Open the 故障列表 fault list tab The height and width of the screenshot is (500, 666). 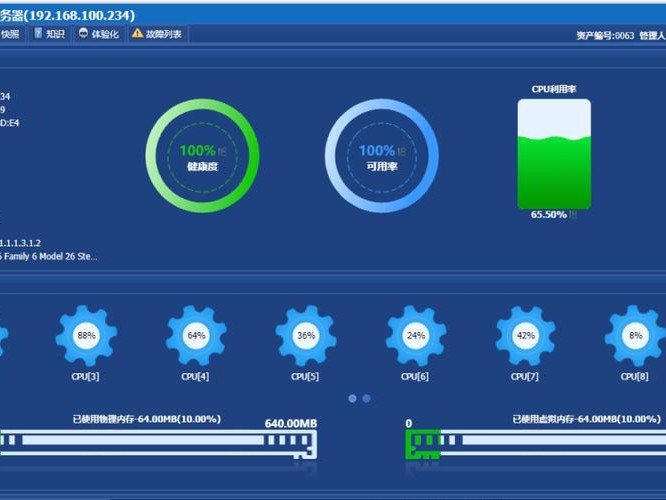157,34
